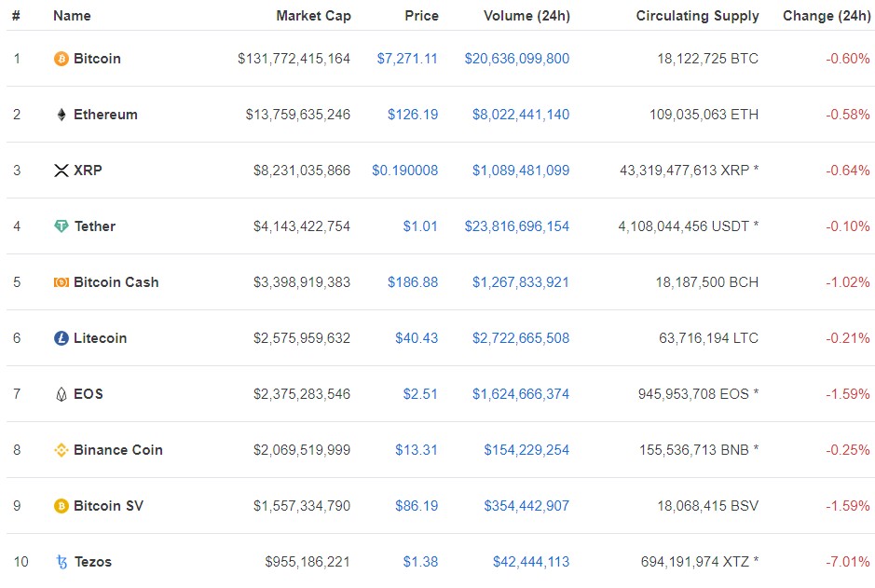875x588 pixels.
Task: Select supply 18,122,725 BTC
Action: [x=707, y=59]
